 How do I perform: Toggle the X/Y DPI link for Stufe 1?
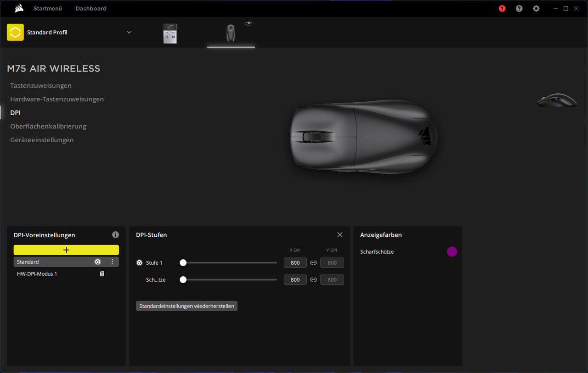(313, 263)
